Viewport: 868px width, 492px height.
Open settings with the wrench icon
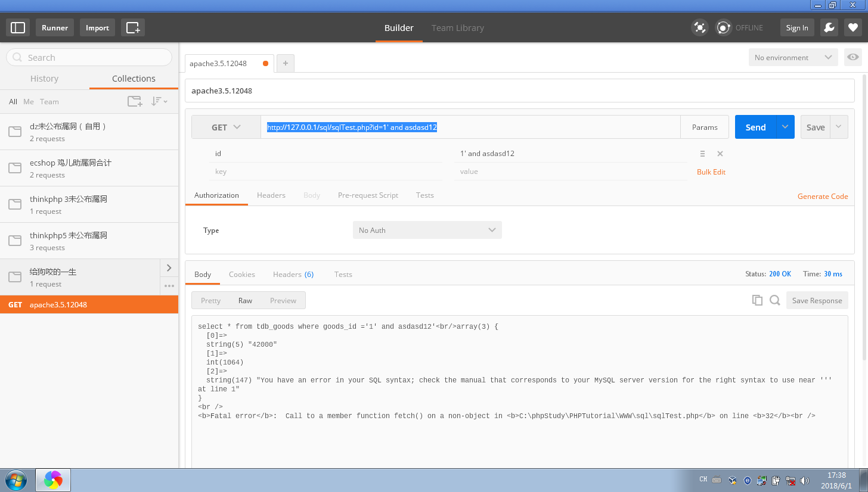click(829, 27)
